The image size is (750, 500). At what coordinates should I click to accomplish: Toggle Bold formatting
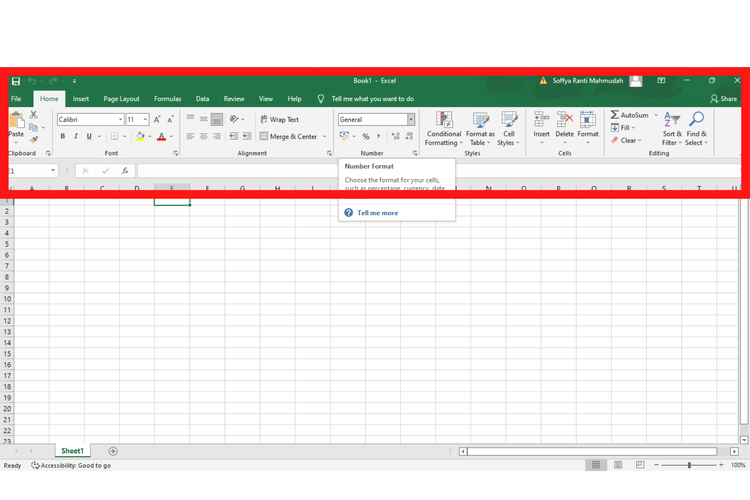coord(62,136)
